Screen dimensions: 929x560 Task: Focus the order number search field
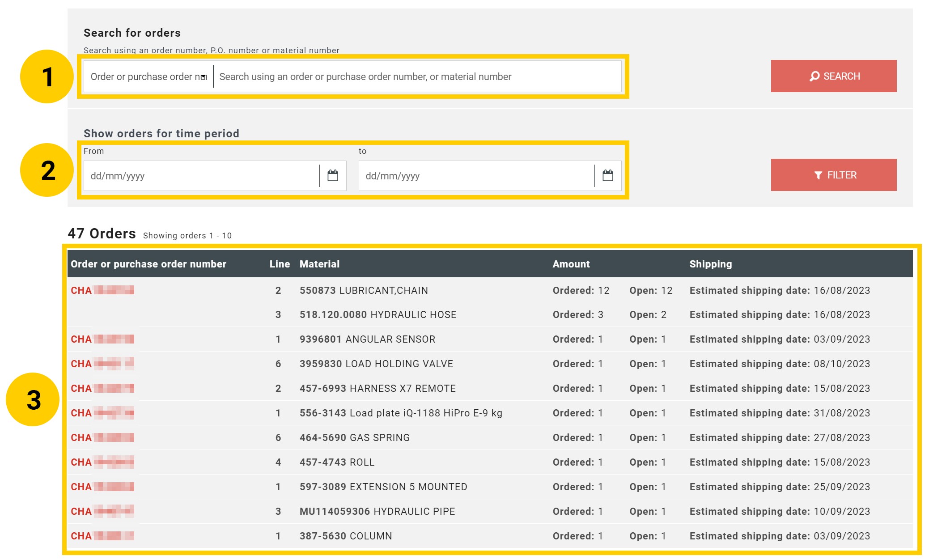coord(417,76)
